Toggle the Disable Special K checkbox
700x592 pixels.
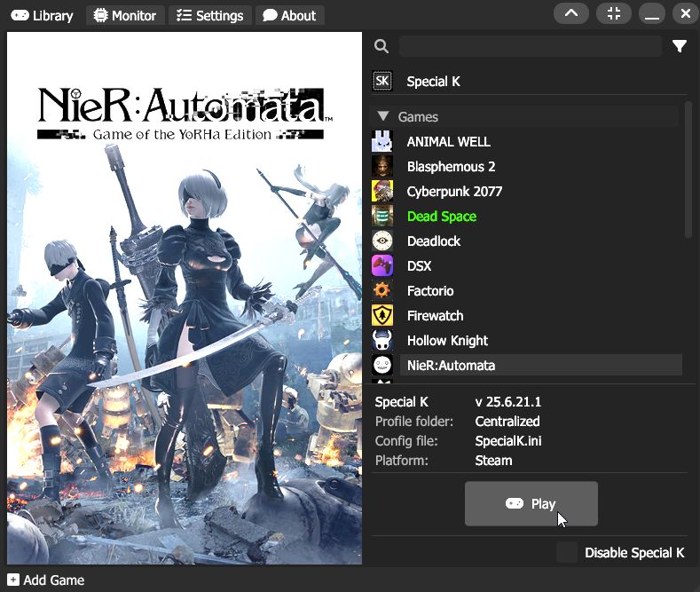click(567, 553)
